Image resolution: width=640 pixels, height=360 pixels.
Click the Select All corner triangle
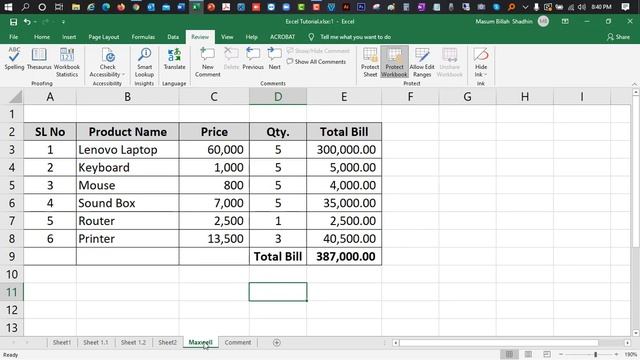coord(16,97)
